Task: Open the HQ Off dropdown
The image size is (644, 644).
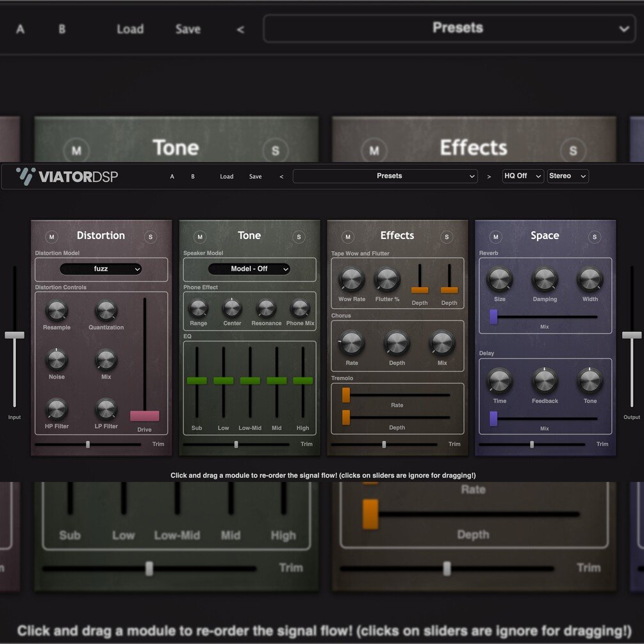Action: pos(522,176)
